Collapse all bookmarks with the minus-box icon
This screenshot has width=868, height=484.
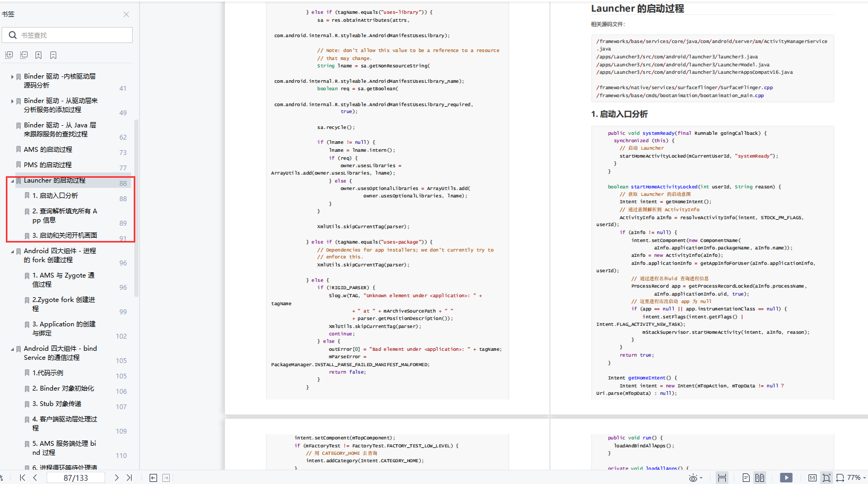coord(24,55)
